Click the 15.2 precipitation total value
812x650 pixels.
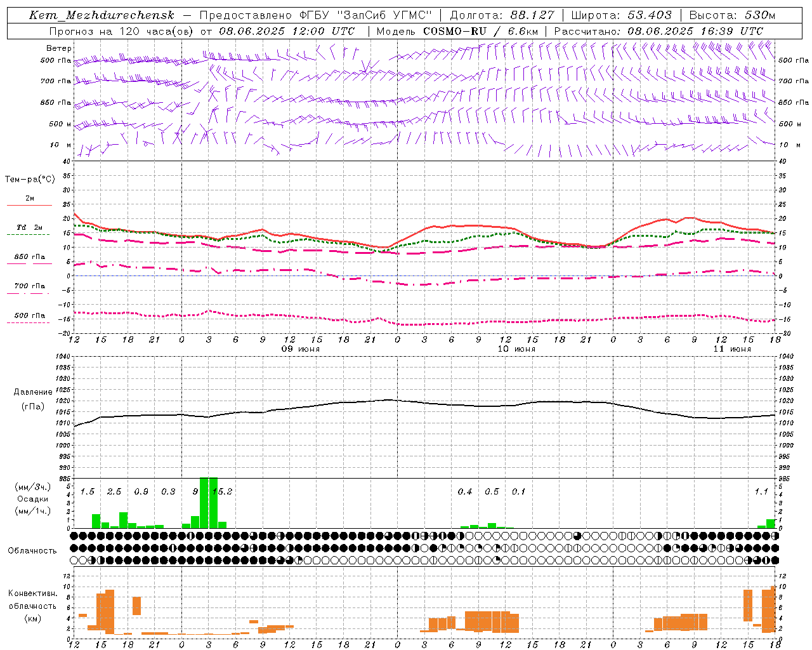[222, 491]
